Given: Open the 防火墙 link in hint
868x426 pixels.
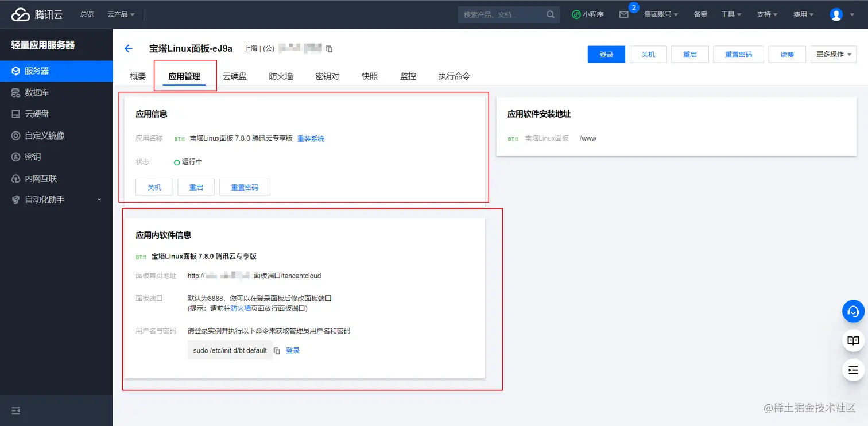Looking at the screenshot, I should (x=241, y=309).
